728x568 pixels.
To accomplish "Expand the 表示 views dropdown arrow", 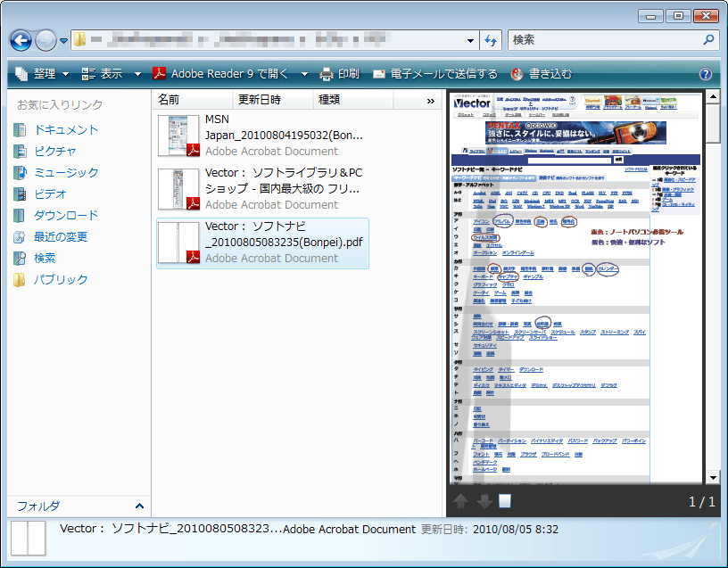I will click(x=137, y=74).
